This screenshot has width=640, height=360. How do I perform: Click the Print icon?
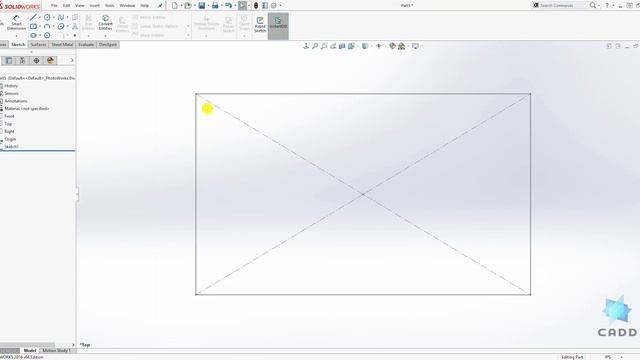tap(215, 5)
